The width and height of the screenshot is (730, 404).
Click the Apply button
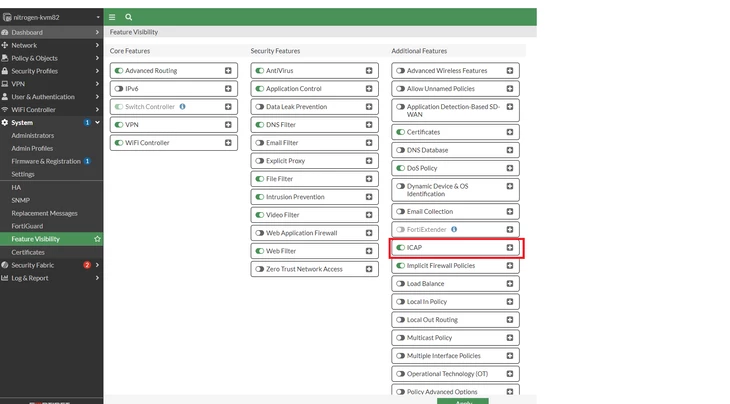463,401
